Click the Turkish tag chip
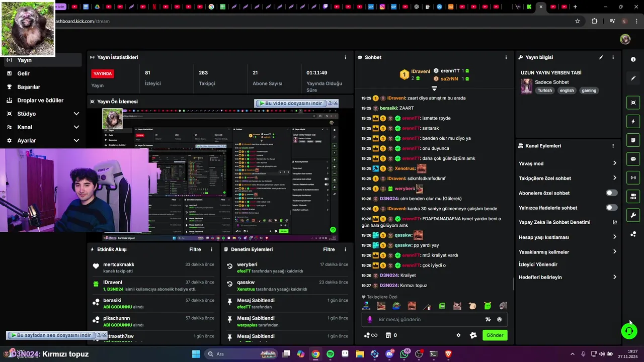644x362 pixels. click(x=544, y=90)
